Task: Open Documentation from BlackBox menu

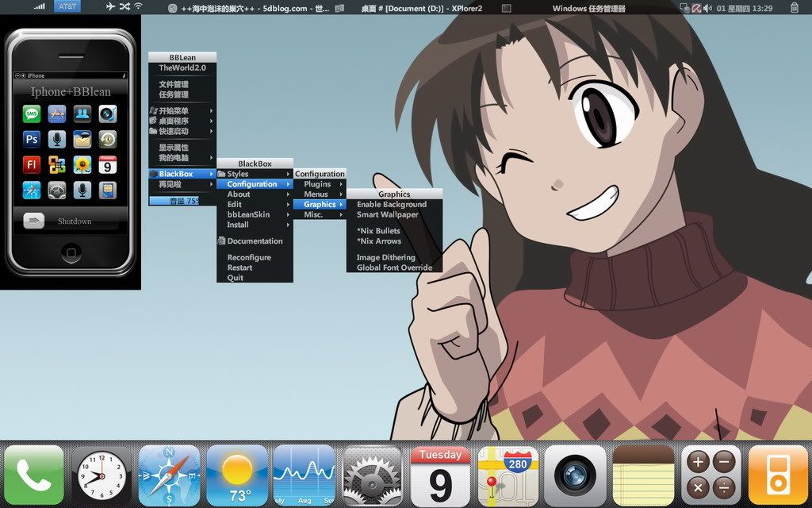Action: click(x=255, y=241)
